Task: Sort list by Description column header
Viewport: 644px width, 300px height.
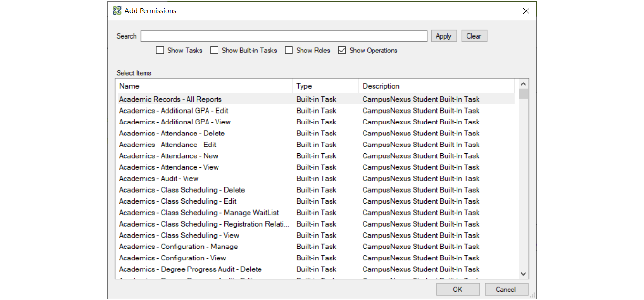Action: pyautogui.click(x=436, y=86)
